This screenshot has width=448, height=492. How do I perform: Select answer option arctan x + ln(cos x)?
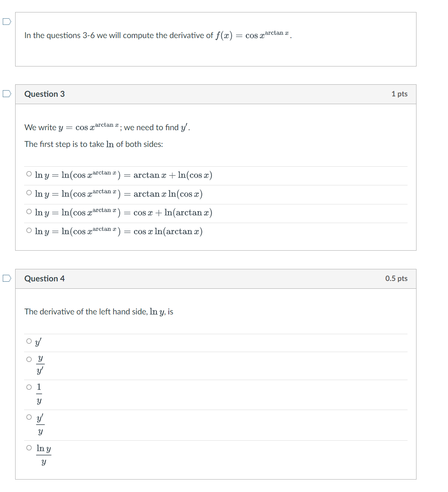(x=29, y=174)
